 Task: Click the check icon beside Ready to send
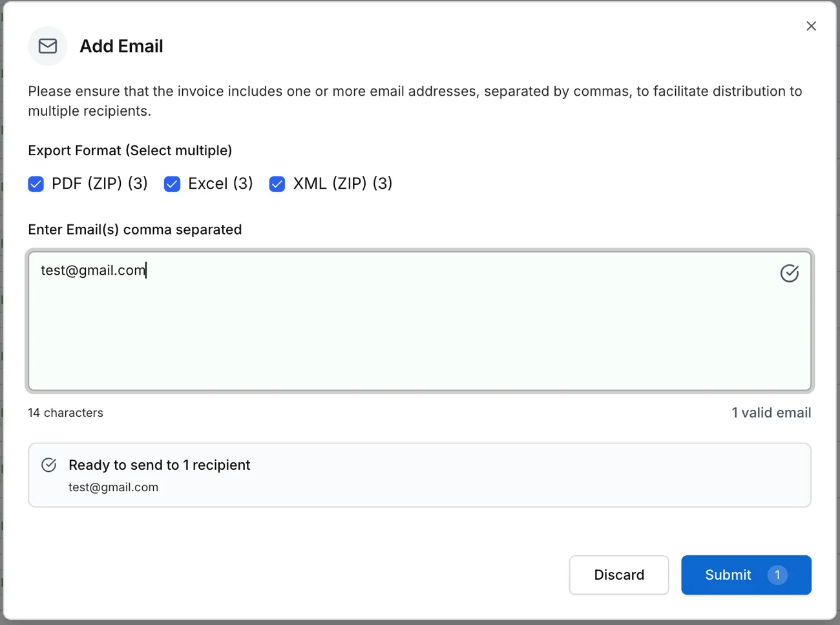(x=49, y=465)
